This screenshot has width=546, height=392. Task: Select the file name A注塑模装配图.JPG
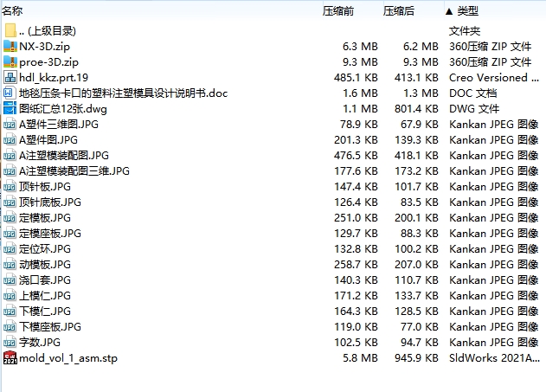(64, 155)
